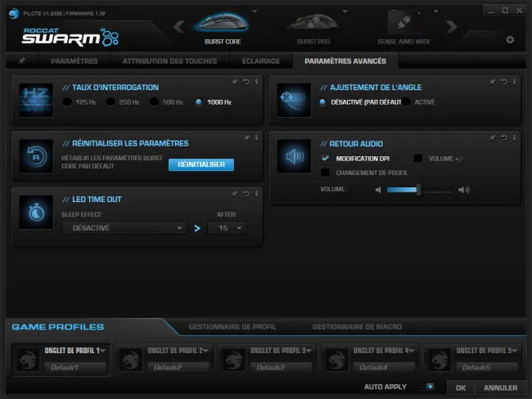
Task: Open the settings gear icon
Action: coord(510,40)
